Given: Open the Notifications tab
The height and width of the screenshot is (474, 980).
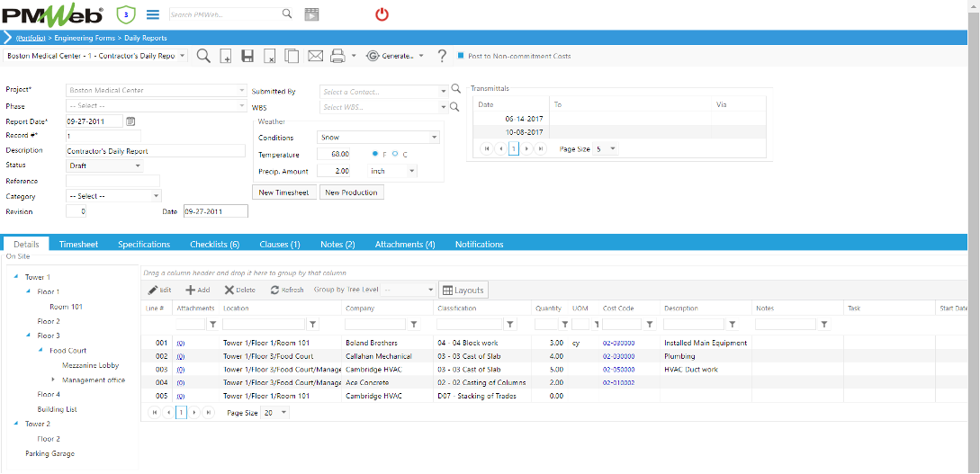Looking at the screenshot, I should coord(480,244).
